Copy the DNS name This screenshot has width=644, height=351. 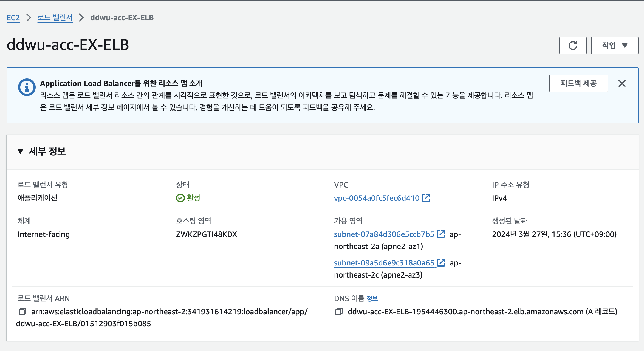pos(339,312)
